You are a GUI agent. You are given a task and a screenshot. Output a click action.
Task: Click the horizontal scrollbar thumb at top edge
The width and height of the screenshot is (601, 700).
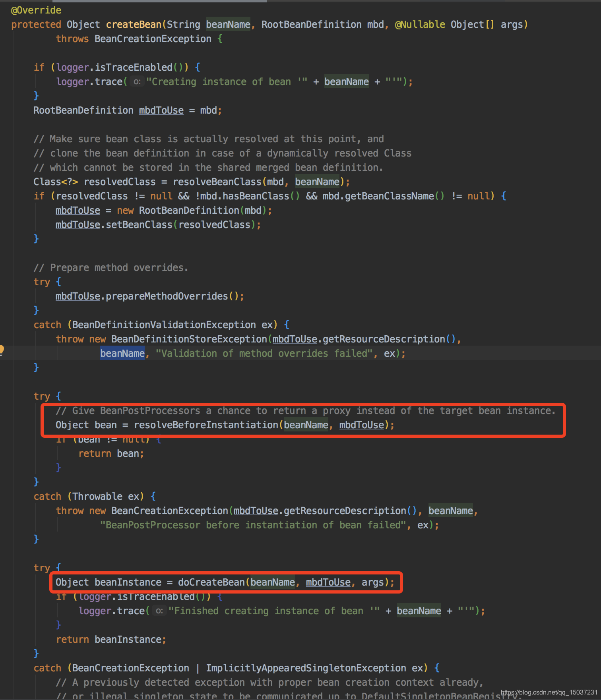click(x=160, y=1)
